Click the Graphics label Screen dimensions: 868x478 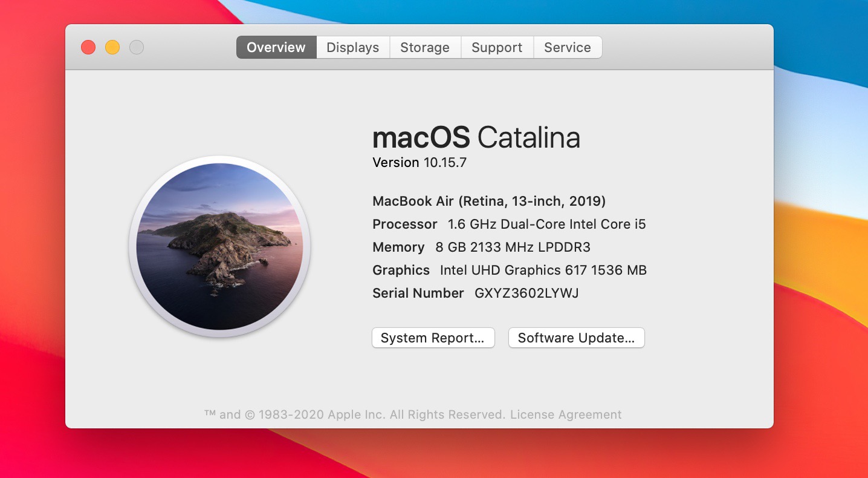tap(401, 270)
